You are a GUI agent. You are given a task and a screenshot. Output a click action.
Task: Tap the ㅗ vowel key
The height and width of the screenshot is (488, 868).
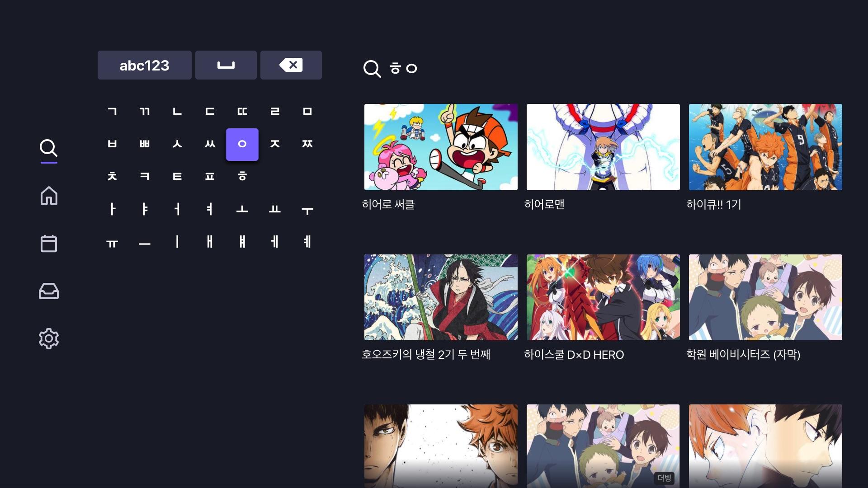coord(242,209)
